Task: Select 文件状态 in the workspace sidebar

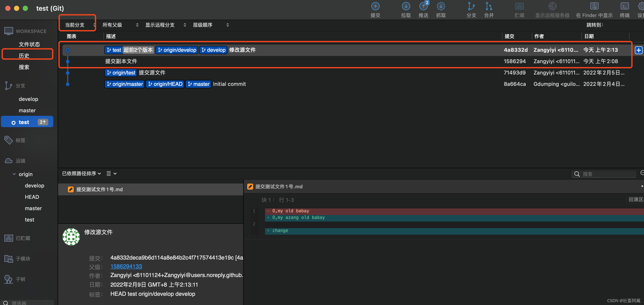Action: 29,44
